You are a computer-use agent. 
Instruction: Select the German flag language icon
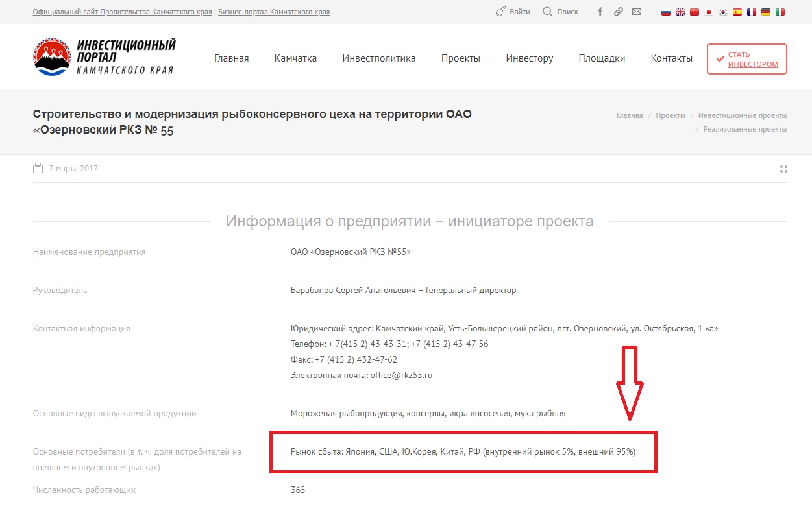tap(766, 12)
